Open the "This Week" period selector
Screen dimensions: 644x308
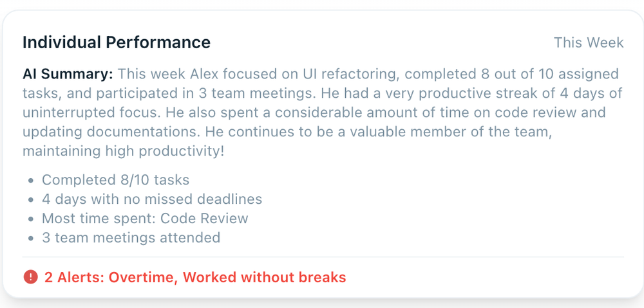[589, 42]
